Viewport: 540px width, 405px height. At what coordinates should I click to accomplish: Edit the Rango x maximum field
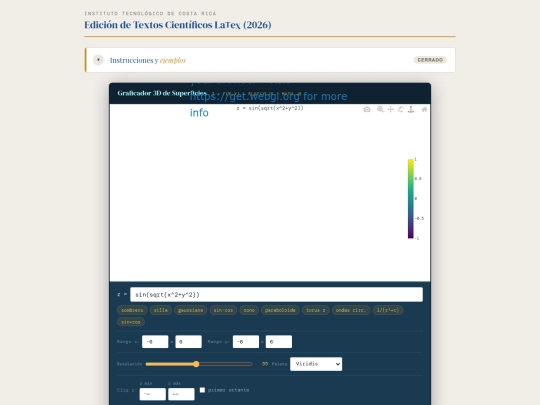tap(188, 342)
